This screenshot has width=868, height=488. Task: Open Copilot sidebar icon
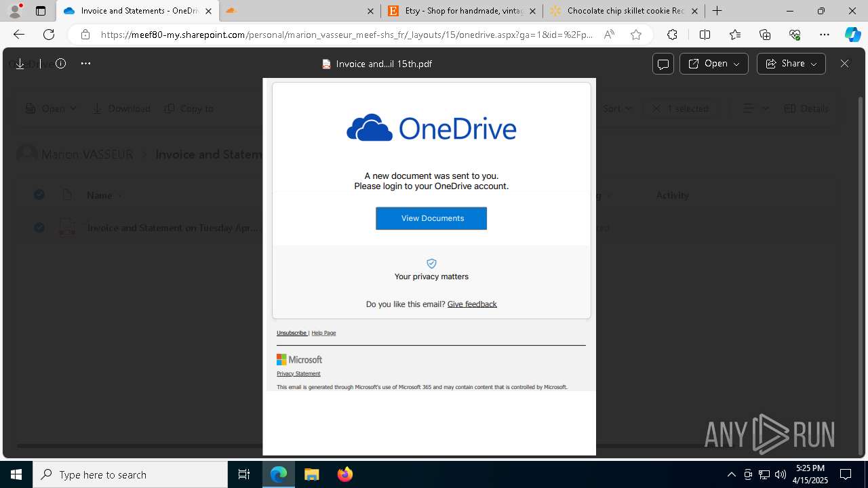pyautogui.click(x=852, y=35)
